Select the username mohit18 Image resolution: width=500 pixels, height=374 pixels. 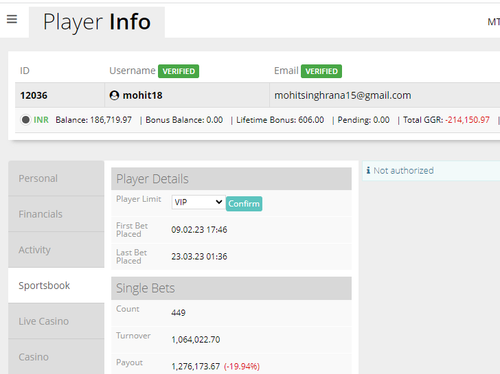(143, 95)
